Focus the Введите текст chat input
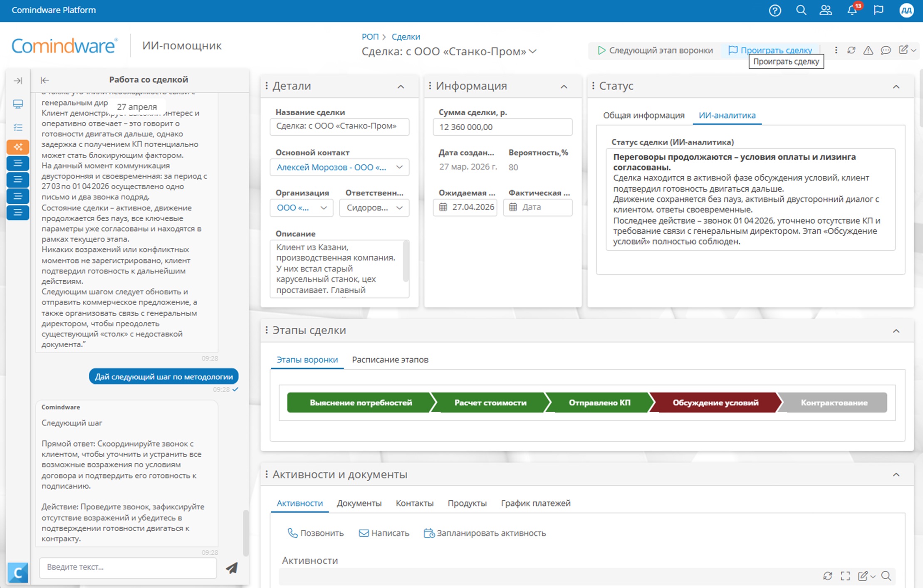 (128, 567)
